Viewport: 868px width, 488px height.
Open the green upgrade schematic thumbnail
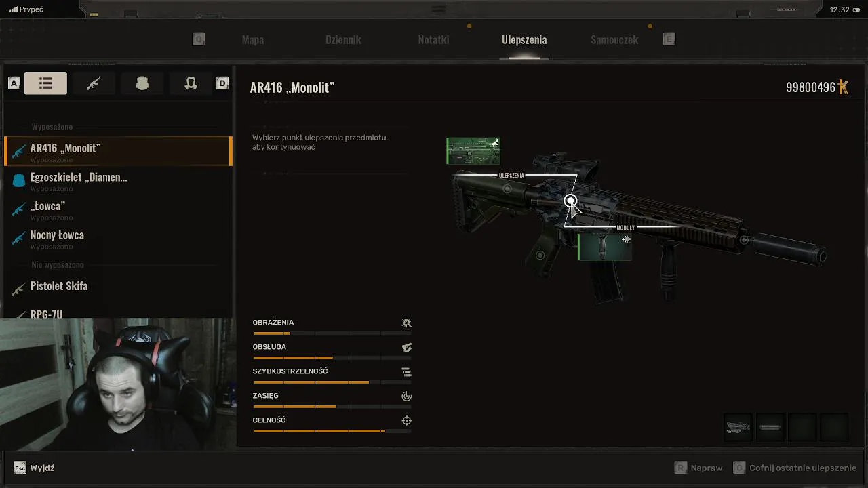point(473,150)
